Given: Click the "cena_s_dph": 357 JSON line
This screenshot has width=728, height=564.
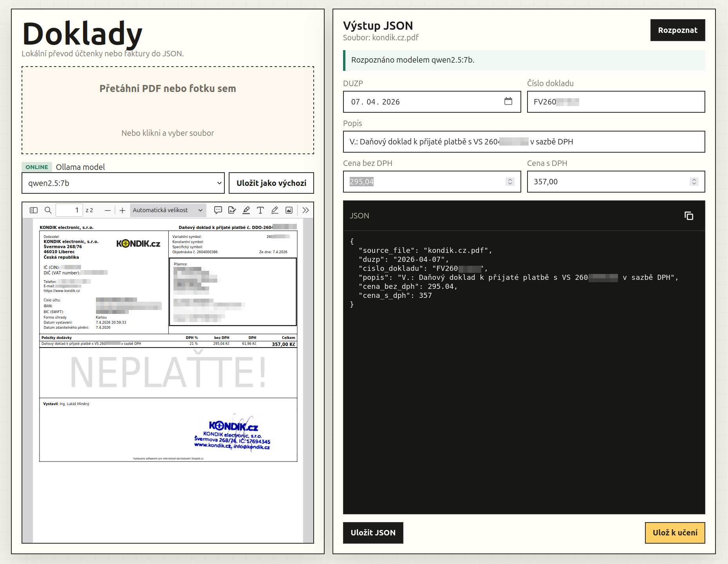Looking at the screenshot, I should (x=395, y=296).
